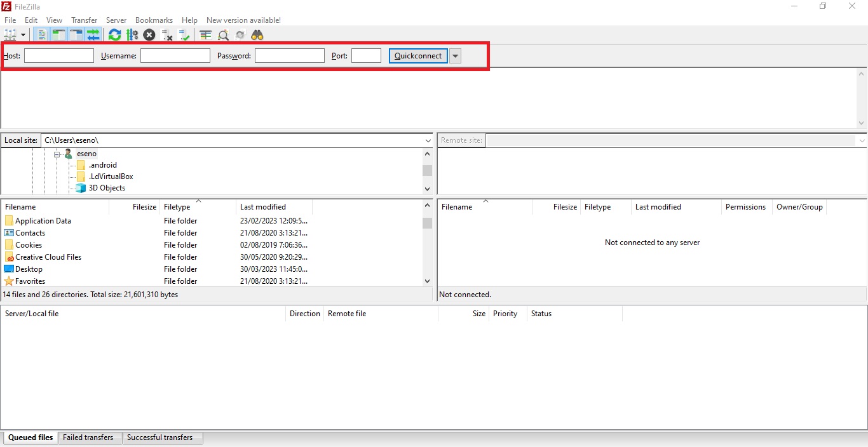Image resolution: width=868 pixels, height=447 pixels.
Task: Open the Bookmarks menu
Action: [154, 20]
